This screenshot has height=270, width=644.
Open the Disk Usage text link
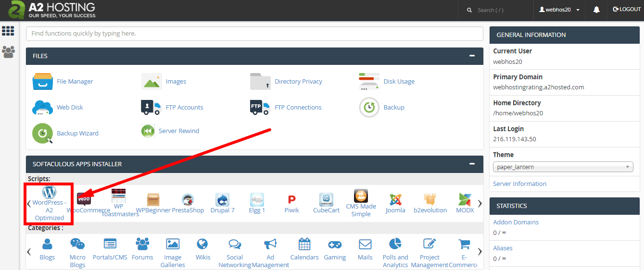click(x=399, y=82)
